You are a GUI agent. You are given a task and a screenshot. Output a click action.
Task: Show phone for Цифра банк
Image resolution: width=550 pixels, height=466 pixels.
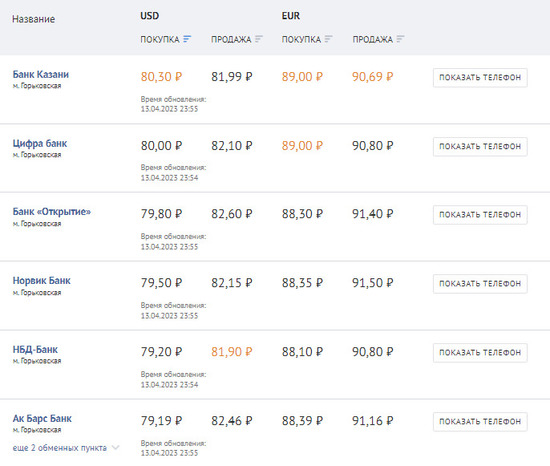point(480,147)
